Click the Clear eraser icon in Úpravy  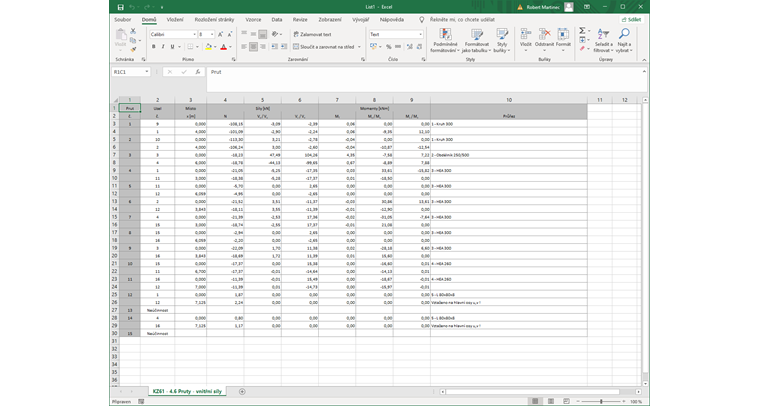[583, 49]
